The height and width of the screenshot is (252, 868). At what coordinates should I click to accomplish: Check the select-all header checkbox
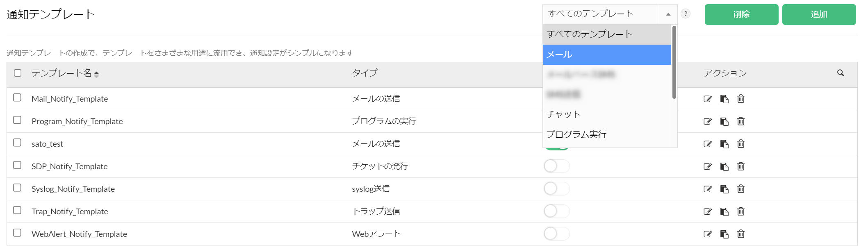pyautogui.click(x=18, y=73)
